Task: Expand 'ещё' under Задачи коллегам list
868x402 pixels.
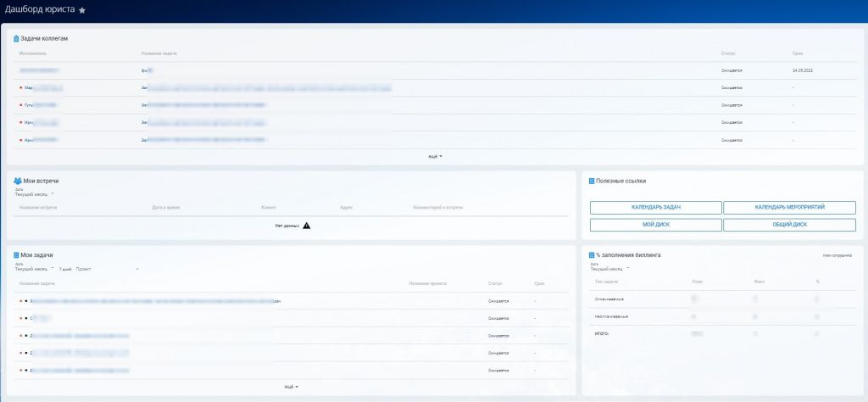Action: [435, 156]
